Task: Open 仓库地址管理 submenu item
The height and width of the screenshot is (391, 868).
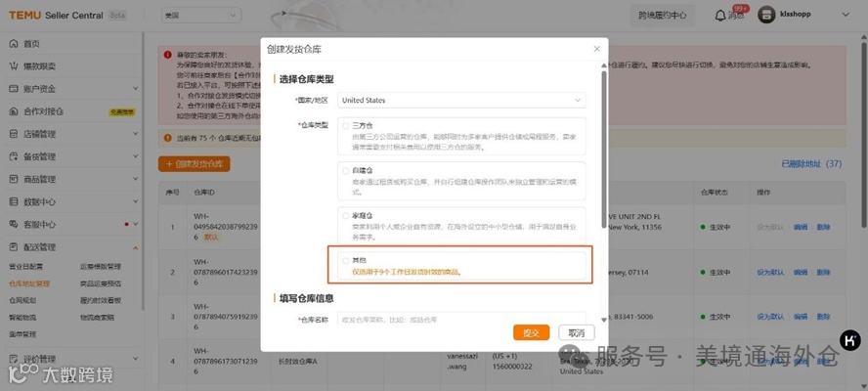Action: pos(29,283)
